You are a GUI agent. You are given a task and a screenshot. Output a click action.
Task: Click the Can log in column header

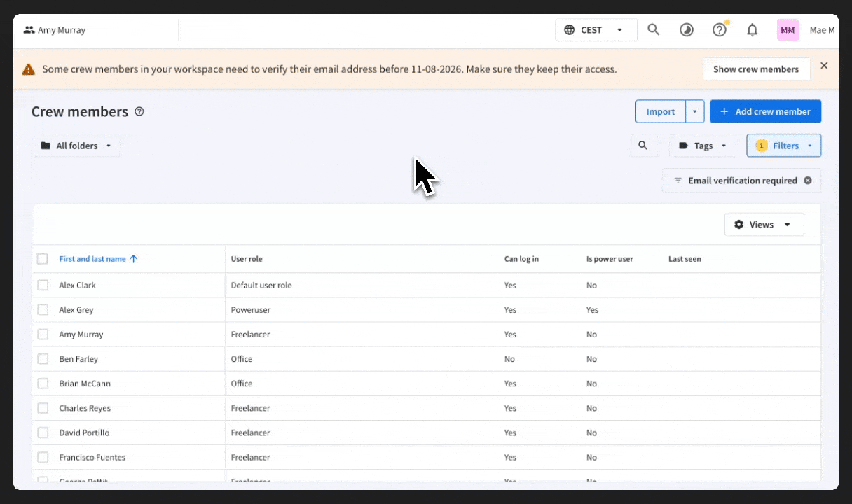[x=521, y=259]
